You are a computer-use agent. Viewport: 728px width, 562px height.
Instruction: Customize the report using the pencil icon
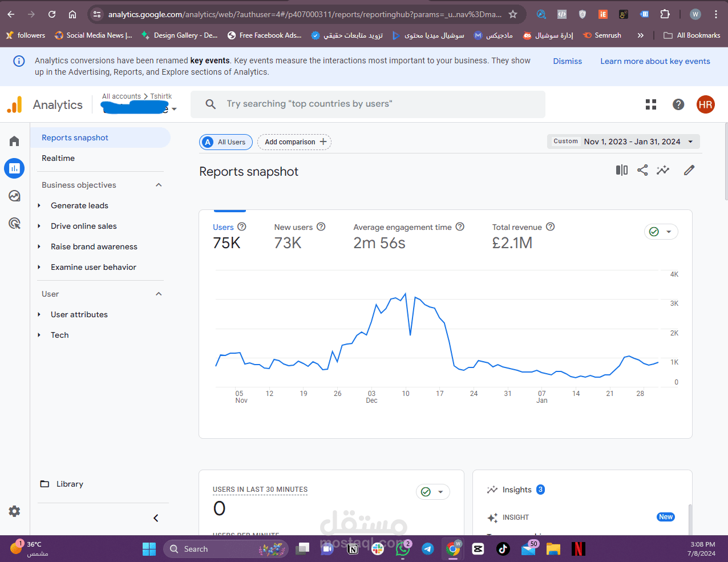click(689, 170)
